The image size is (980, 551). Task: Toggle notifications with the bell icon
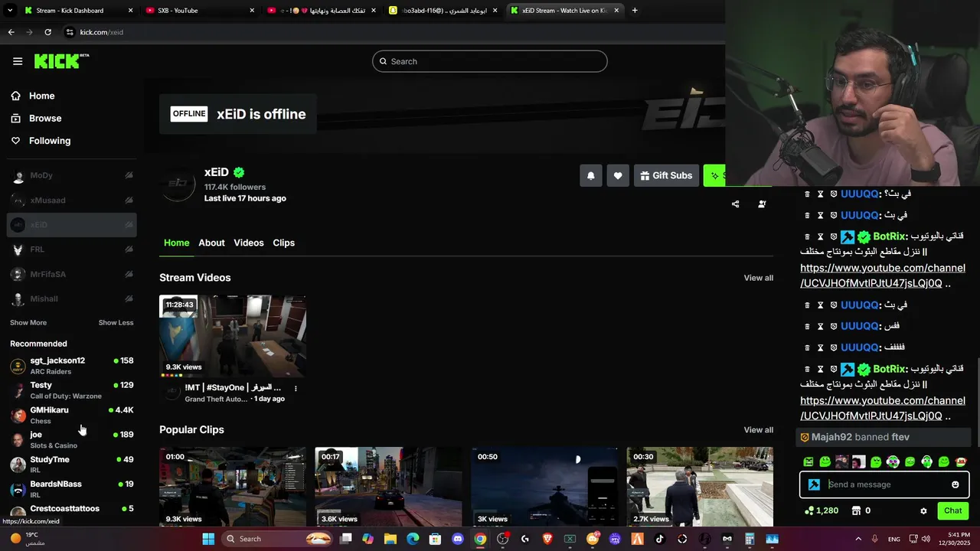pyautogui.click(x=591, y=175)
